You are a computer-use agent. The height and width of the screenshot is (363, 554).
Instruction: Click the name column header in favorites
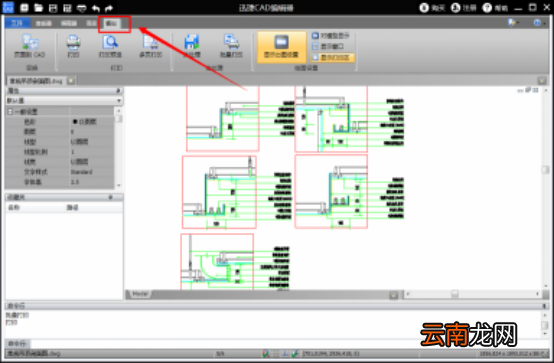pyautogui.click(x=14, y=207)
